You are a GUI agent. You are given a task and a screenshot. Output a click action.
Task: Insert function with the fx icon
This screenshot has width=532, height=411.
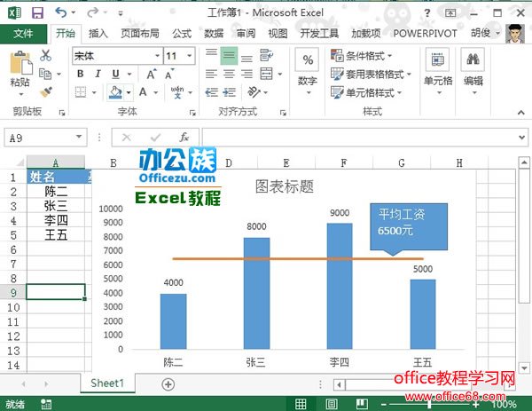184,138
